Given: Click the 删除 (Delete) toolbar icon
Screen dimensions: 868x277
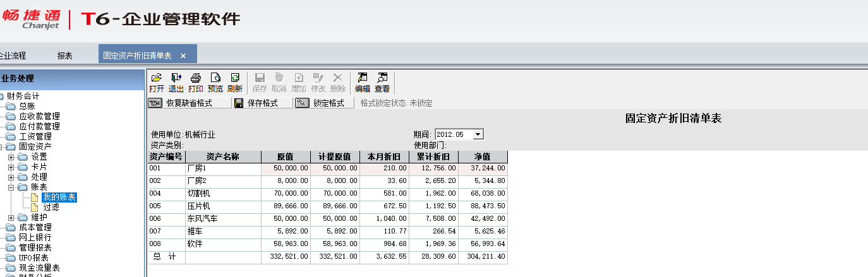Looking at the screenshot, I should click(338, 83).
